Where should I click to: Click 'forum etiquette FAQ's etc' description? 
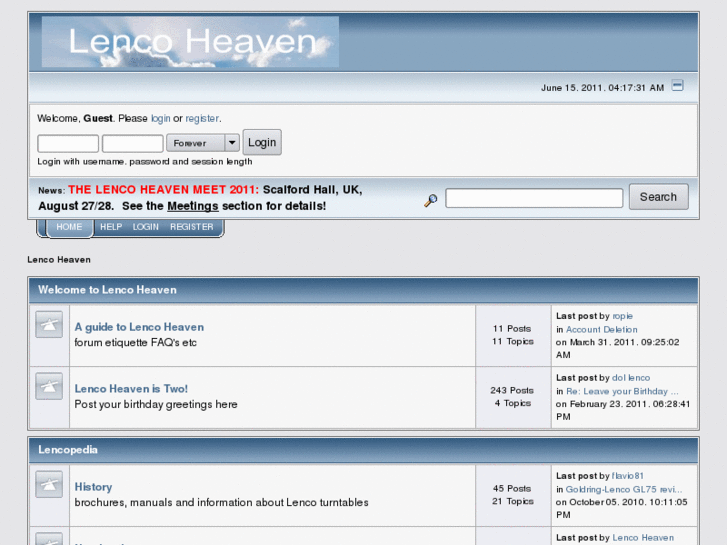click(135, 343)
